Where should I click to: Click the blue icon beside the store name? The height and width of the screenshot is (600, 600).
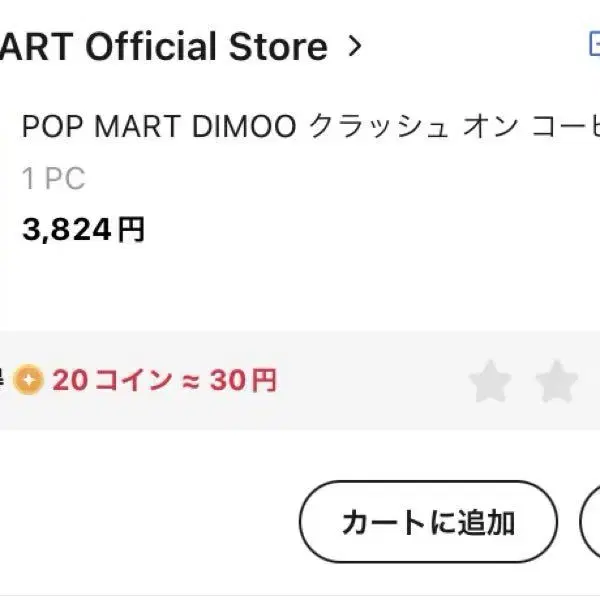tap(593, 45)
